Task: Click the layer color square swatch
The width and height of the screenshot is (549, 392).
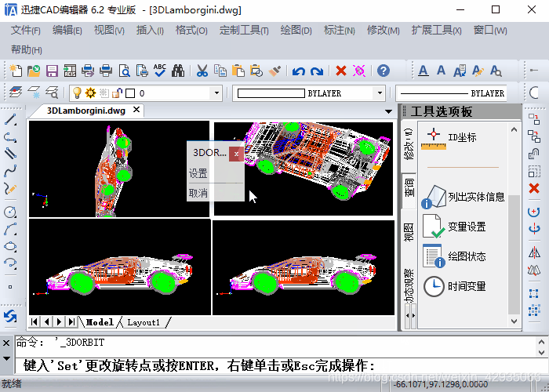Action: 130,93
